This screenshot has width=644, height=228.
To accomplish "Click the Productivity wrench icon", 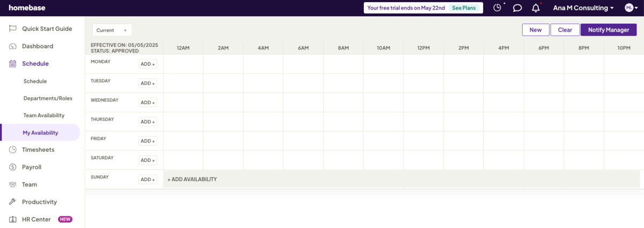I will (x=12, y=202).
